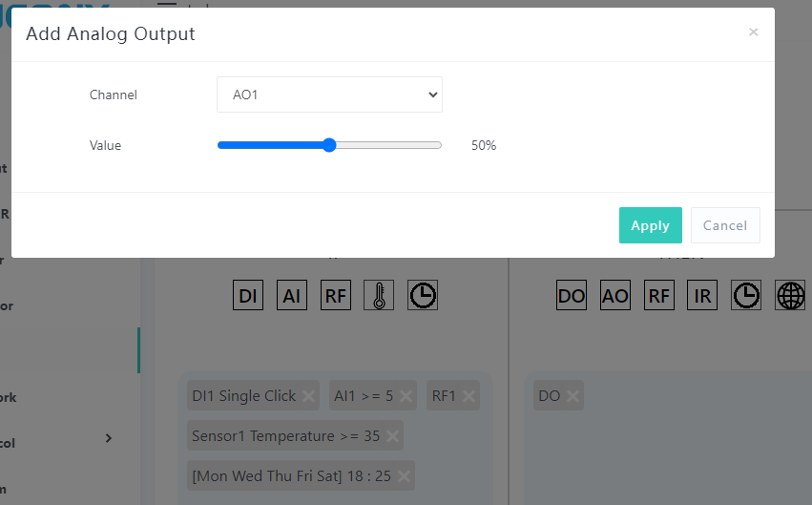Screen dimensions: 812x505
Task: Open the Channel AO1 dropdown
Action: pyautogui.click(x=329, y=95)
